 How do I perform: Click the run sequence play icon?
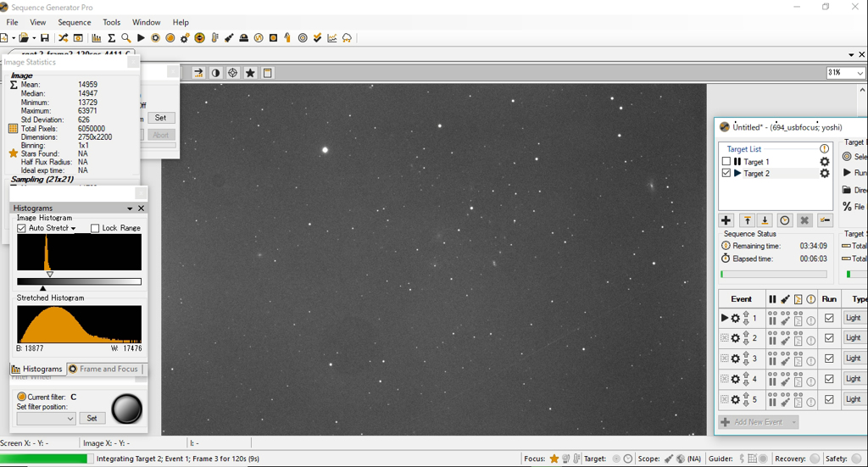coord(141,37)
